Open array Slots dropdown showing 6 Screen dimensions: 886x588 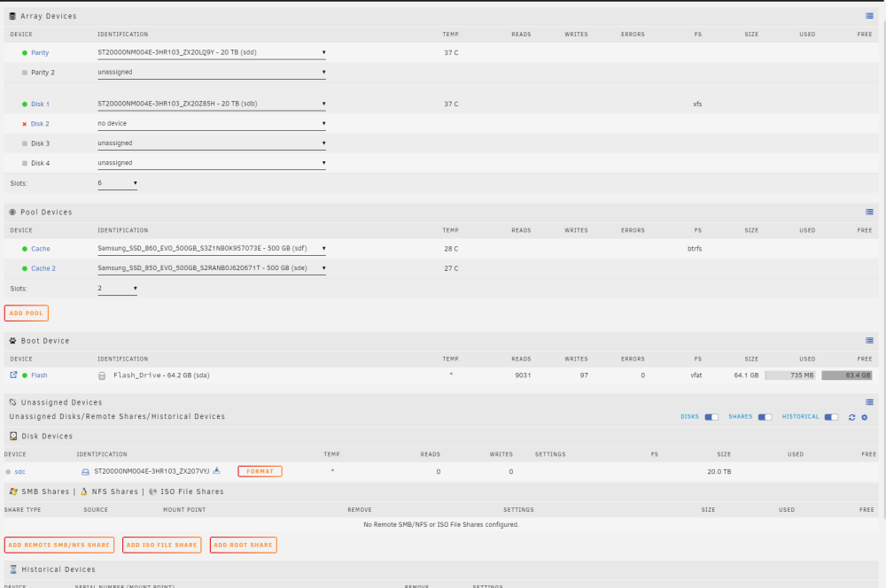tap(117, 183)
